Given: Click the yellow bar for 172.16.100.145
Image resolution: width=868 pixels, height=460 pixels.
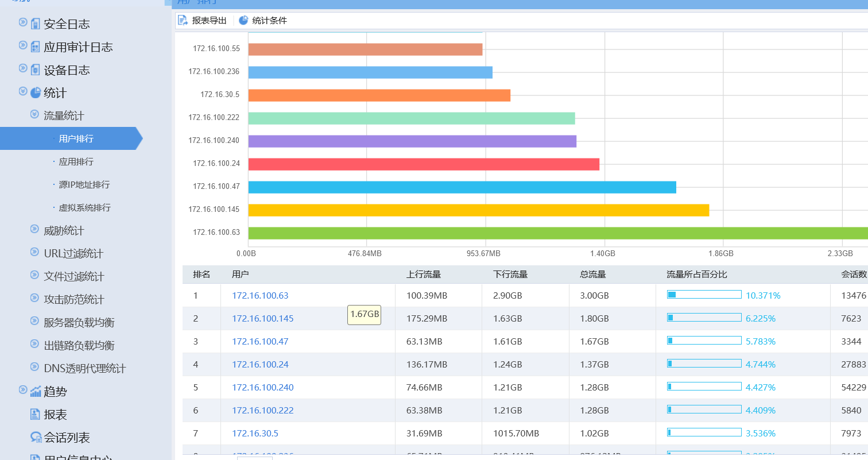Looking at the screenshot, I should point(478,210).
